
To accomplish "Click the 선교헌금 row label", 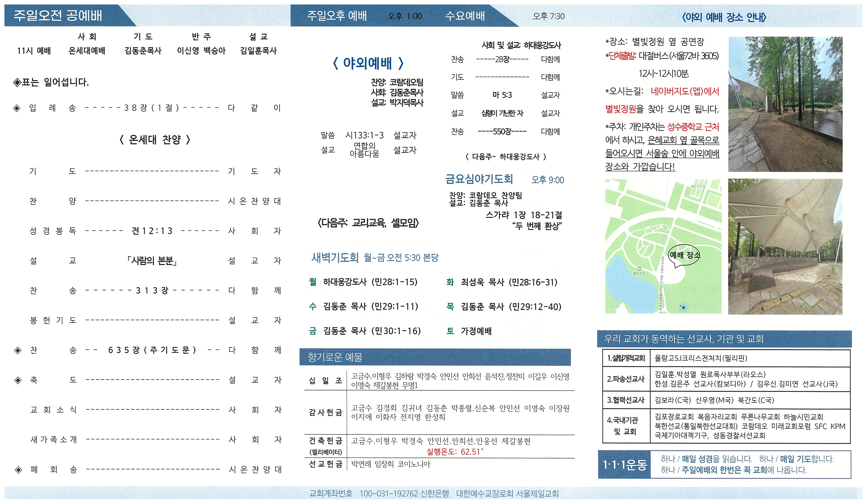I will (x=325, y=464).
